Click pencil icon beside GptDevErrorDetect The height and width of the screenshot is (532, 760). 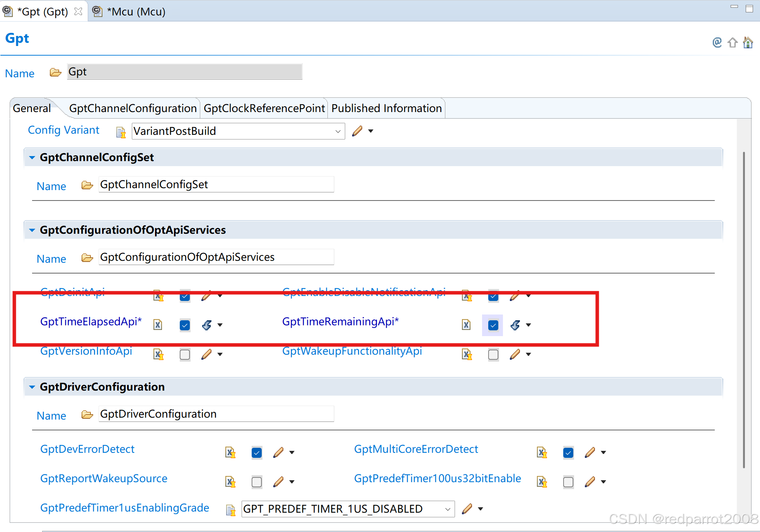(x=278, y=452)
